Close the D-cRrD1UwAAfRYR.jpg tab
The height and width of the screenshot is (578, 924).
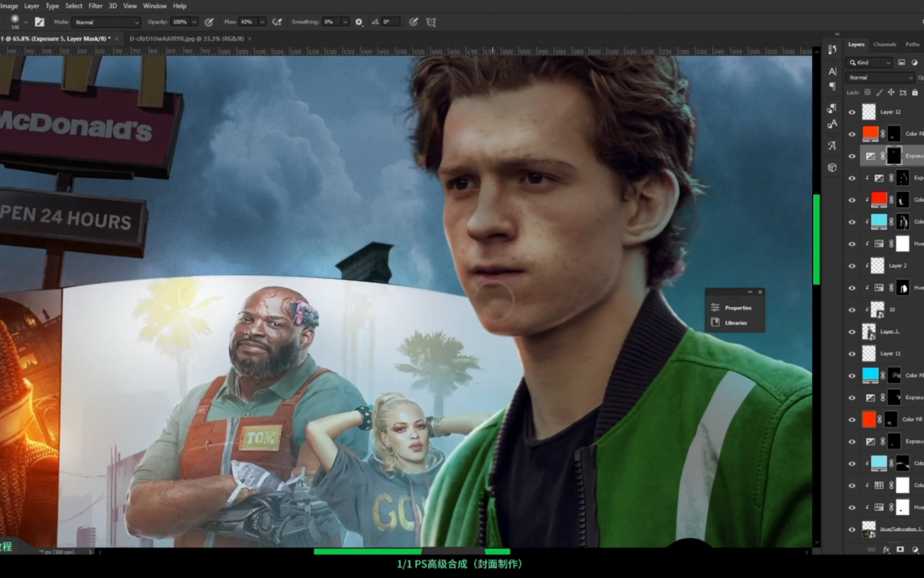pyautogui.click(x=250, y=39)
